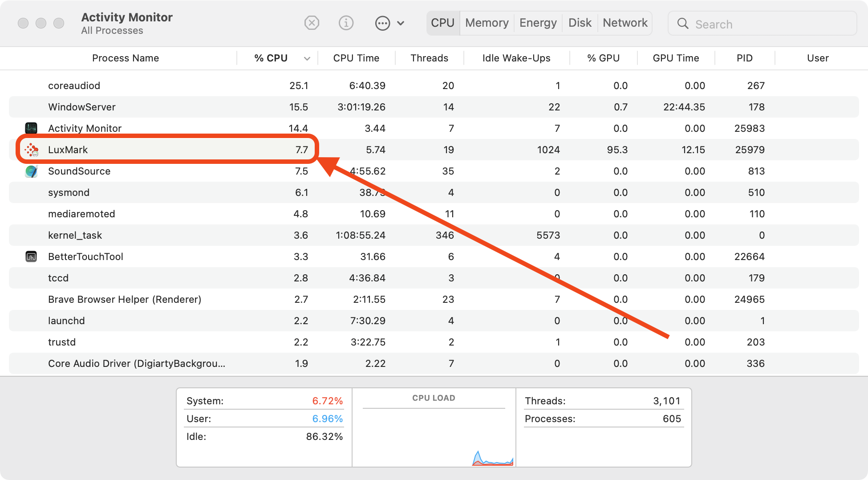Viewport: 868px width, 480px height.
Task: Open the ellipsis more actions menu
Action: pyautogui.click(x=382, y=23)
